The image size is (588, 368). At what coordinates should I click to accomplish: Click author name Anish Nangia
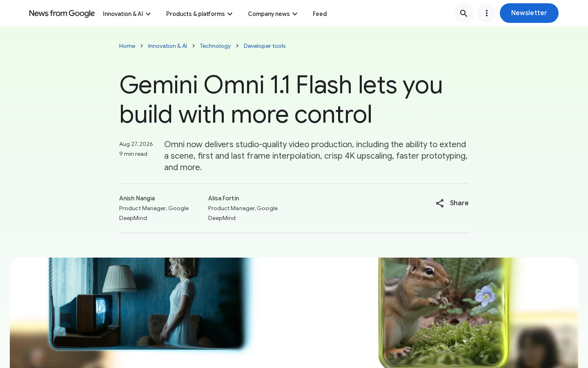tap(137, 198)
